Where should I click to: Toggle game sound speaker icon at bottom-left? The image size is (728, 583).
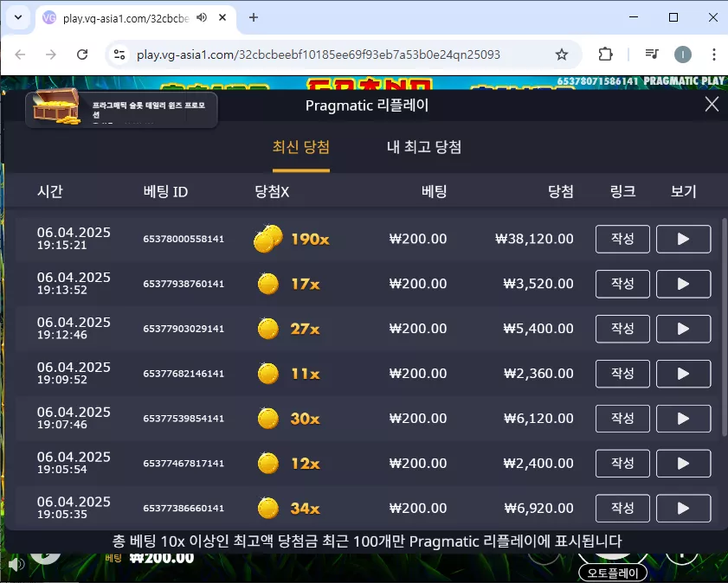pyautogui.click(x=16, y=564)
